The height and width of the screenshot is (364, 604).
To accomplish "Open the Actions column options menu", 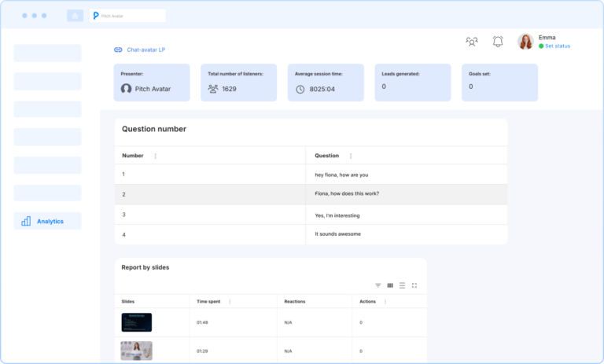I will [x=385, y=301].
